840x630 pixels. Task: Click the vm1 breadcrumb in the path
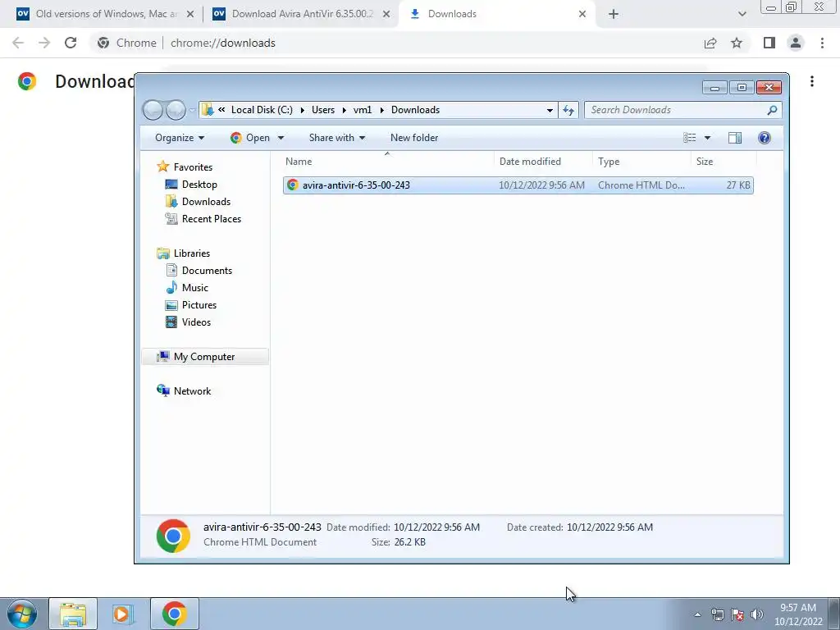tap(362, 110)
